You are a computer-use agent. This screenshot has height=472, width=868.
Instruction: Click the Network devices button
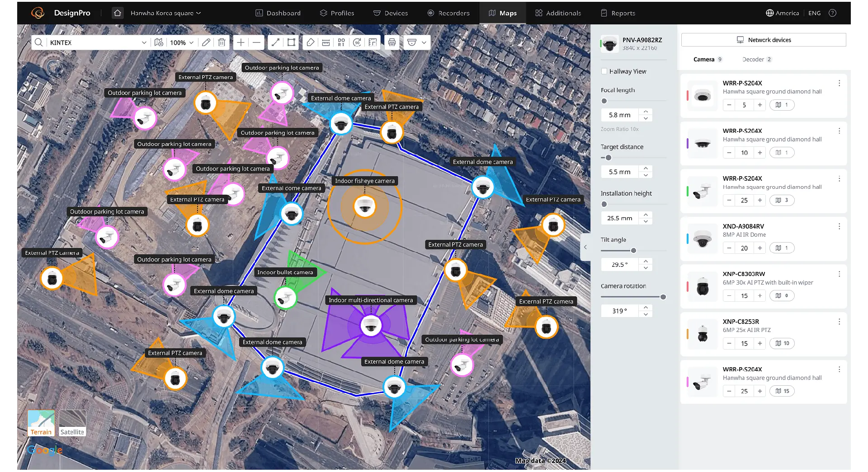(764, 40)
